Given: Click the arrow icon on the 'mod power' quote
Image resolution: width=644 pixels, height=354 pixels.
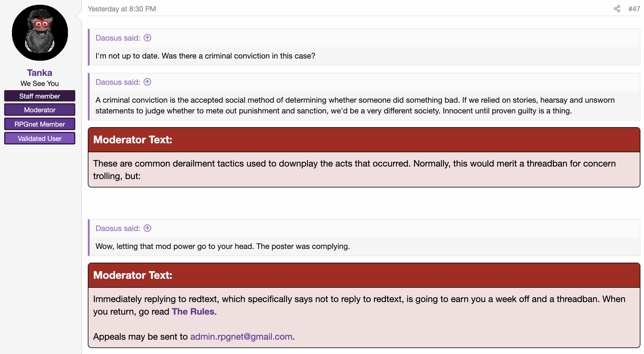Looking at the screenshot, I should point(147,228).
